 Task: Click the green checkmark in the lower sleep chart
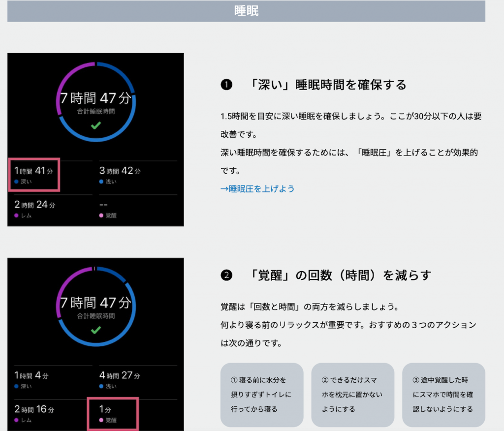96,330
